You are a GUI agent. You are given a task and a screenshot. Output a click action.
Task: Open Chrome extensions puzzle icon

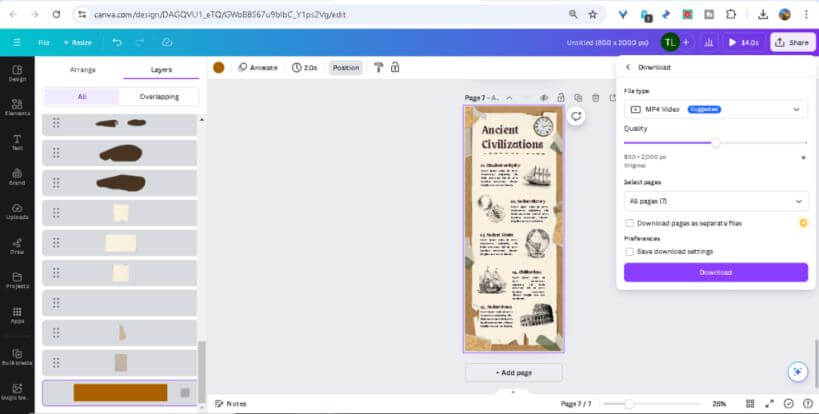coord(731,15)
